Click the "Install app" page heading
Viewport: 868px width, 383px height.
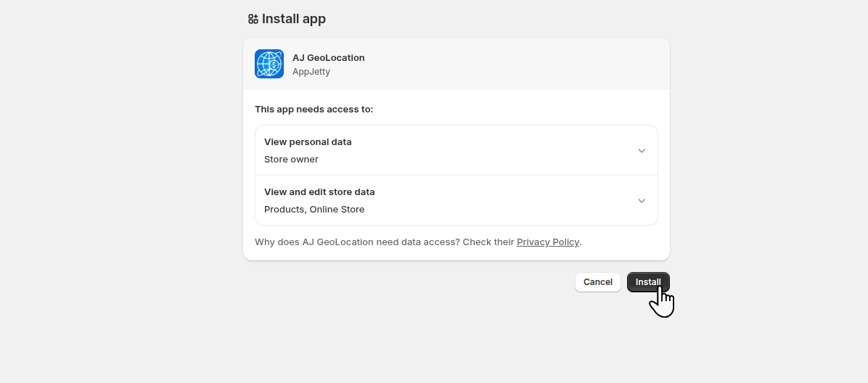click(294, 19)
